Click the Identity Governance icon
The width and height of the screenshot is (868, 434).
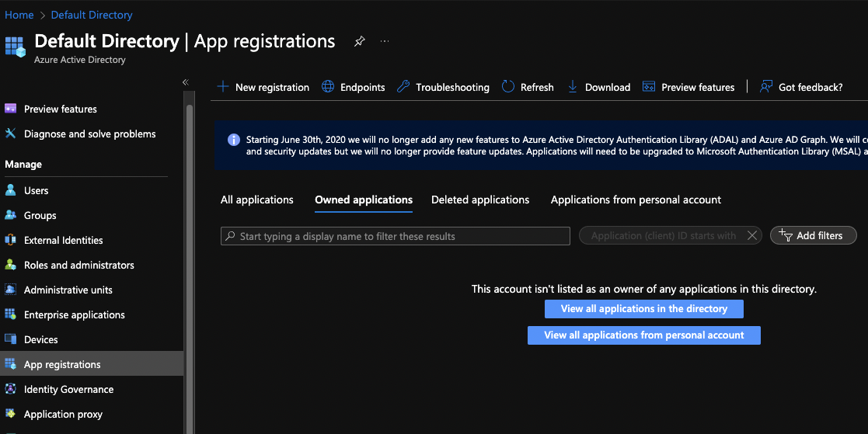click(x=11, y=389)
